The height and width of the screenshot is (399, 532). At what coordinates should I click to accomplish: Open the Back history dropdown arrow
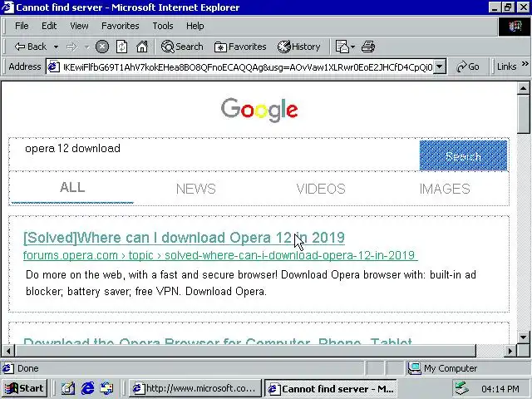tap(56, 47)
